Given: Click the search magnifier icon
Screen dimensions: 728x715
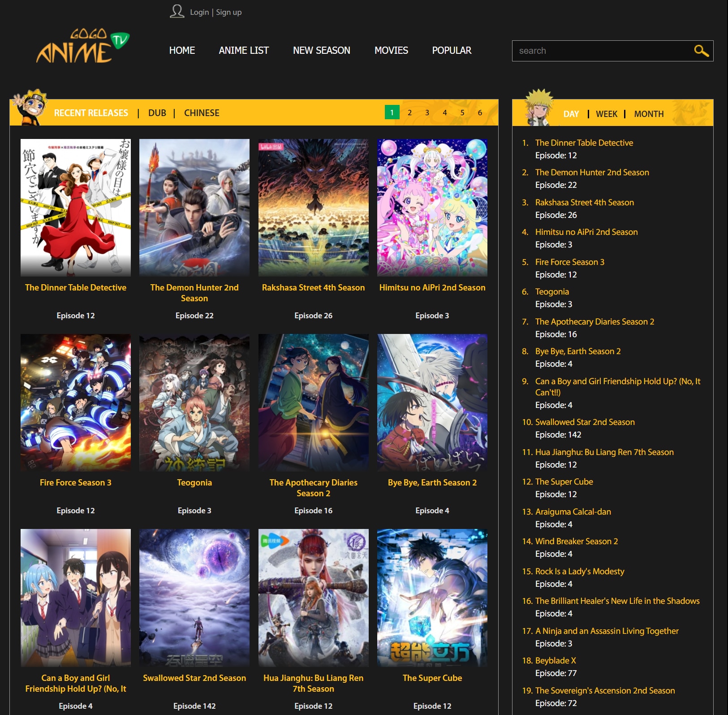Looking at the screenshot, I should pyautogui.click(x=701, y=51).
